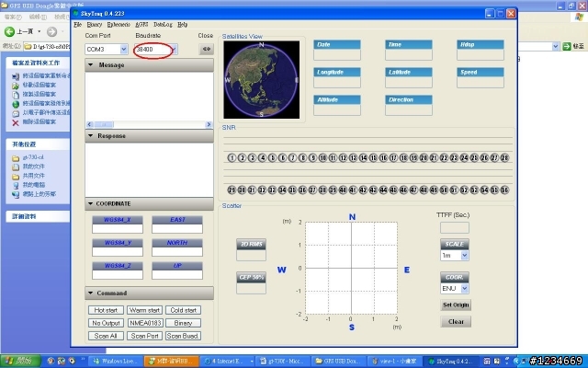
Task: Click the SkyTraq title bar application icon
Action: [x=76, y=14]
